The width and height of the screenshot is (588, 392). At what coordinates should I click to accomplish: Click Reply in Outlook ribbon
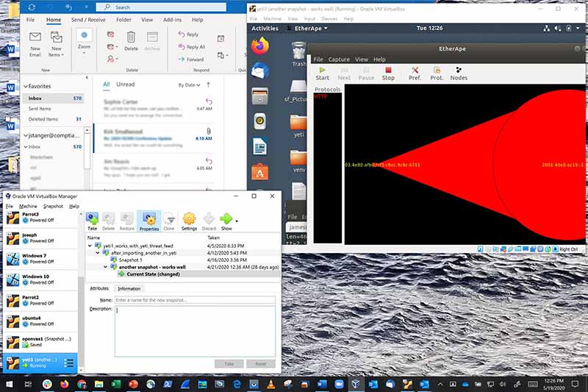(189, 35)
